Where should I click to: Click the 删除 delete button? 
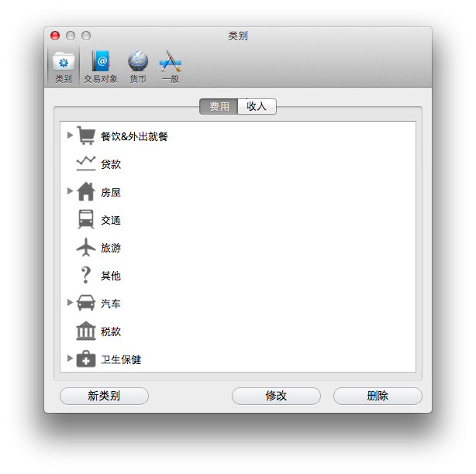pos(378,396)
